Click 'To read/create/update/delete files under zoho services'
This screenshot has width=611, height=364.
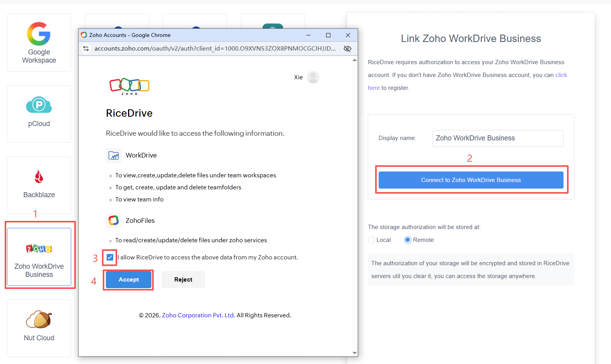pos(191,240)
